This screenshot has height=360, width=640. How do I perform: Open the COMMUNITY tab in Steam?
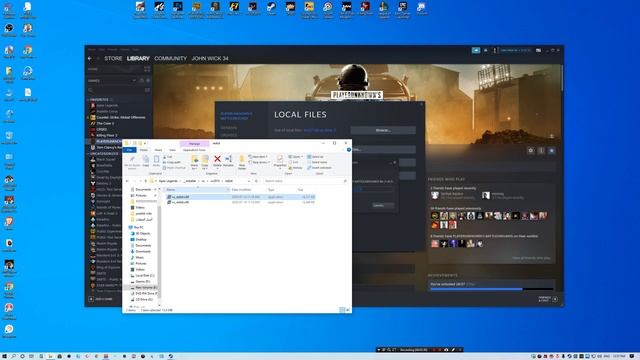tap(171, 58)
